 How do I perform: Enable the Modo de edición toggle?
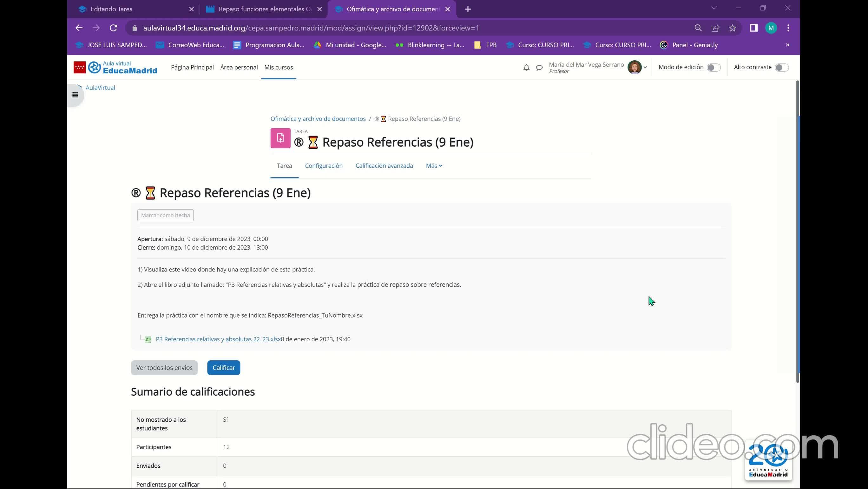pos(713,67)
